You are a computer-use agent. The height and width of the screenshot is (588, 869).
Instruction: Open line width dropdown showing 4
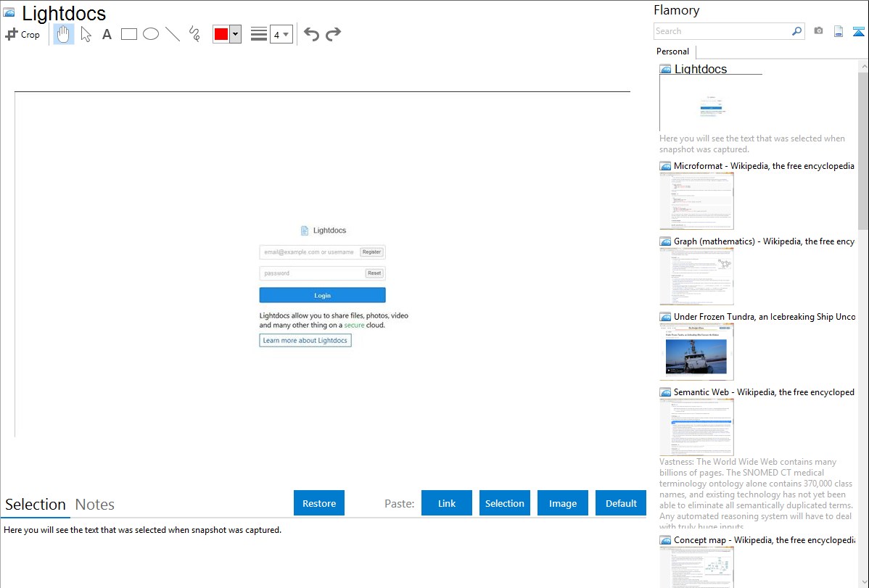coord(281,34)
